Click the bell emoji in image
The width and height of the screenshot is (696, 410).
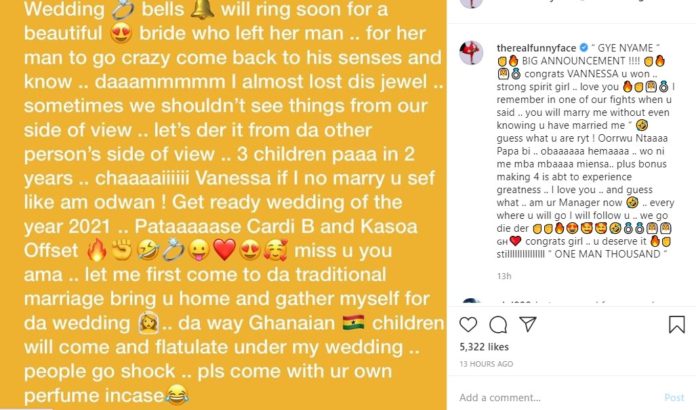pos(202,9)
